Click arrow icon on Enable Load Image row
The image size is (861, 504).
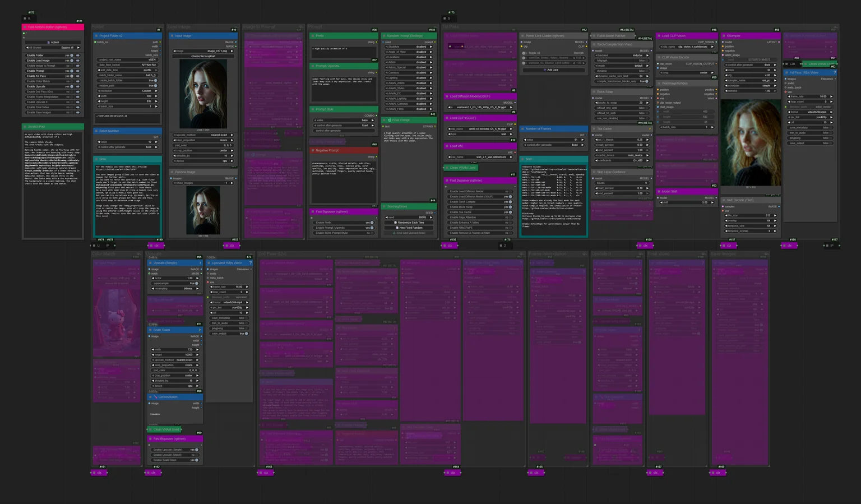(x=78, y=61)
